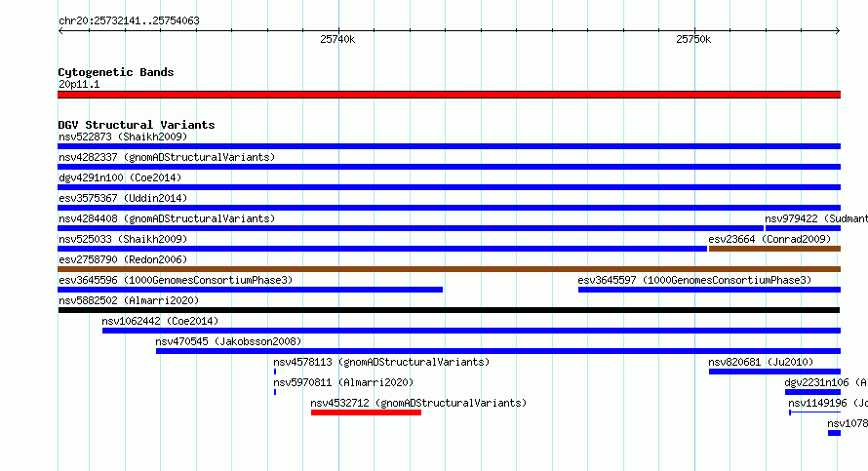Screen dimensions: 868x471
Task: Select esv2758790 (Redon2006) label
Action: tap(123, 259)
